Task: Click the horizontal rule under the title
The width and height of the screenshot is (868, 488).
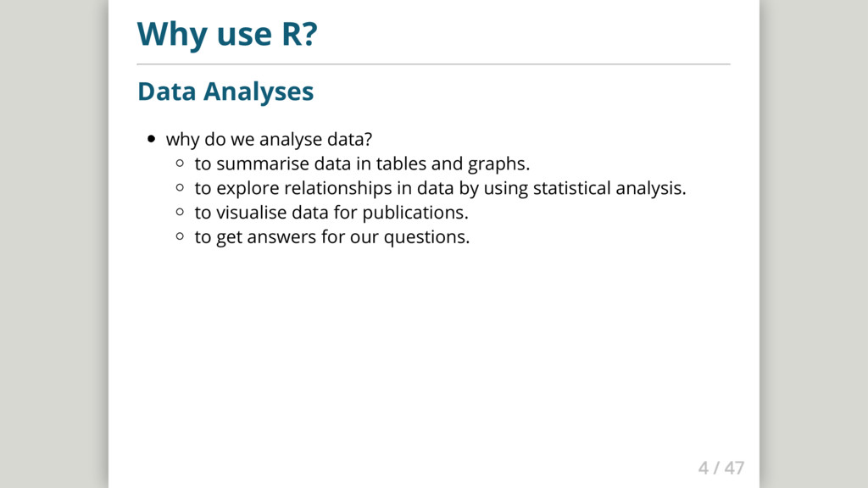Action: 433,64
